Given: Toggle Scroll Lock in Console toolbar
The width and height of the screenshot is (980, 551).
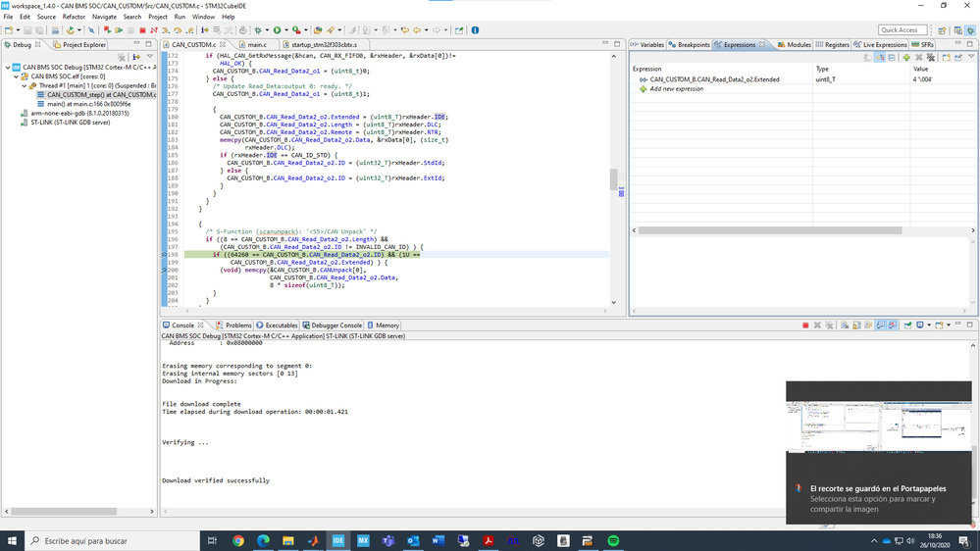Looking at the screenshot, I should (856, 325).
